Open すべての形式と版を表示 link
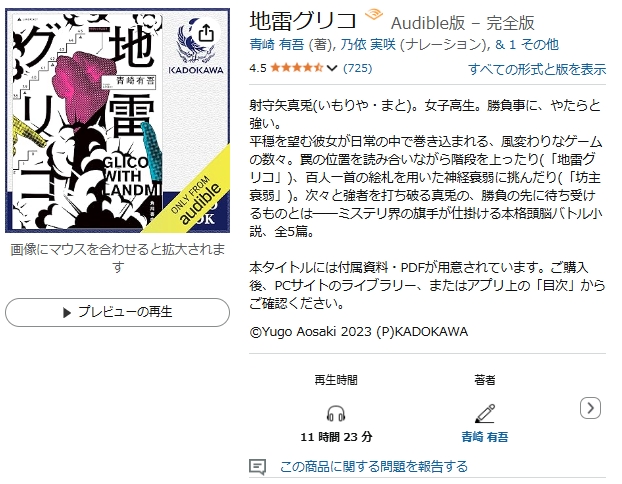This screenshot has height=484, width=622. [x=537, y=69]
